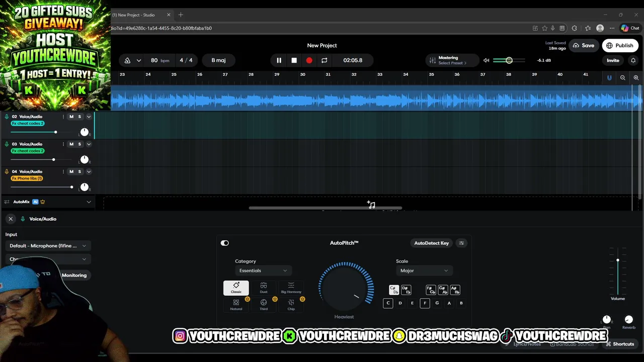
Task: Click the New Project - Studio browser tab
Action: click(141, 15)
